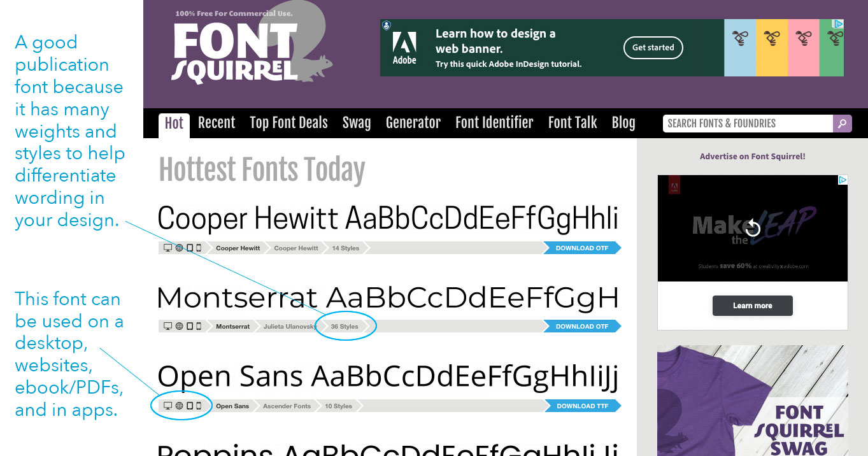Select the desktop license icon for Cooper Hewitt
The height and width of the screenshot is (456, 868).
(167, 247)
